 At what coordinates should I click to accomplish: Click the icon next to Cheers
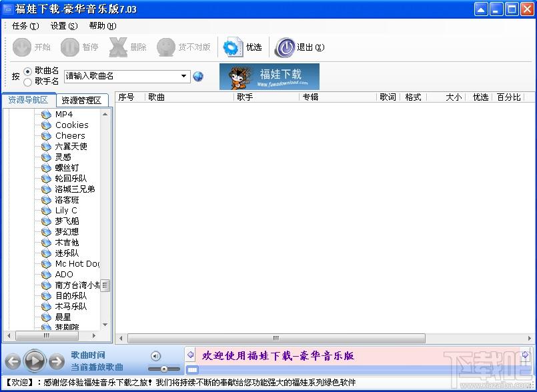[46, 136]
